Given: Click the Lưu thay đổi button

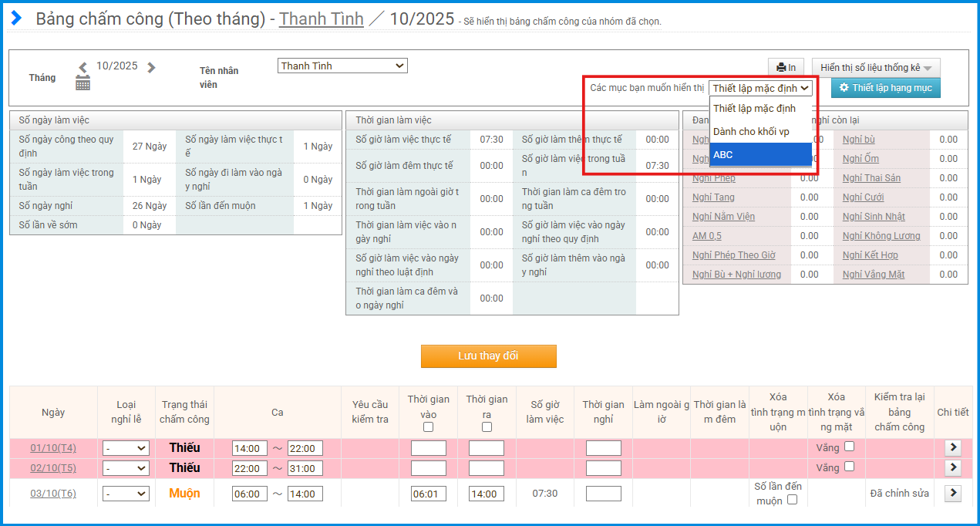Looking at the screenshot, I should click(x=488, y=356).
